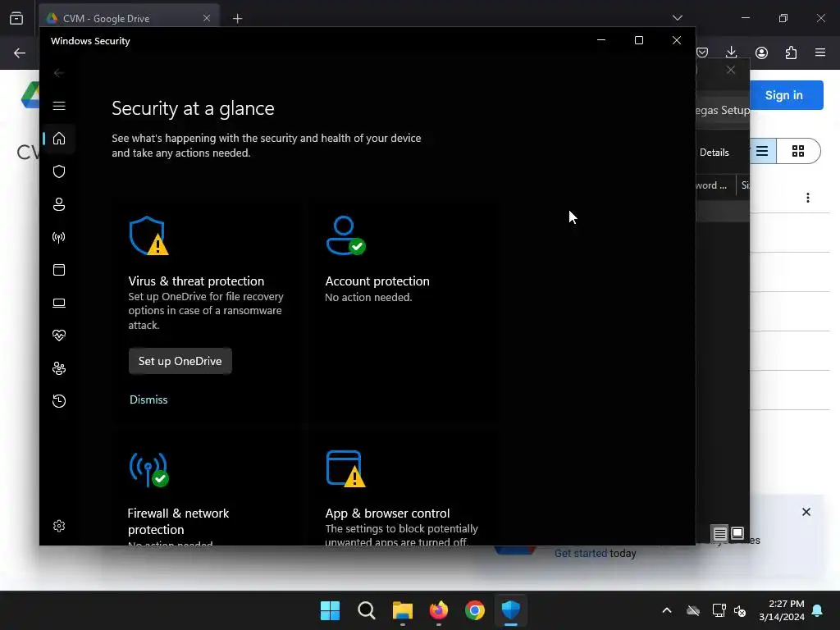
Task: Open the Windows Start menu
Action: tap(330, 610)
